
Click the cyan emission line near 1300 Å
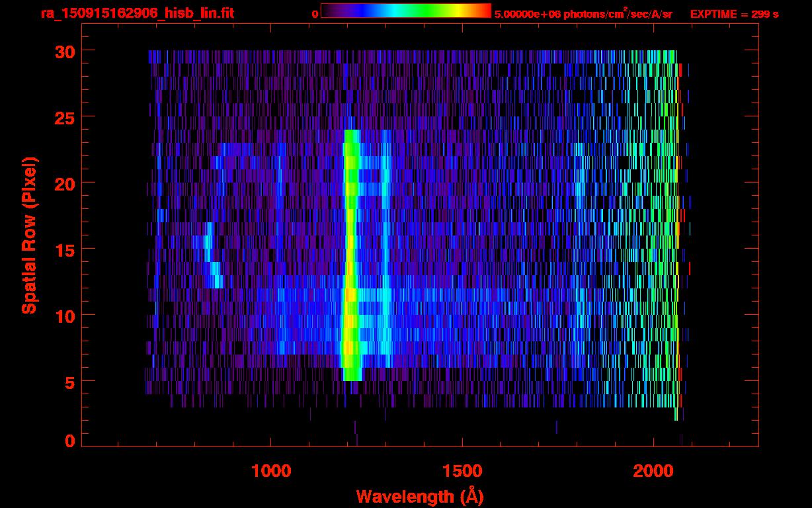click(x=386, y=249)
